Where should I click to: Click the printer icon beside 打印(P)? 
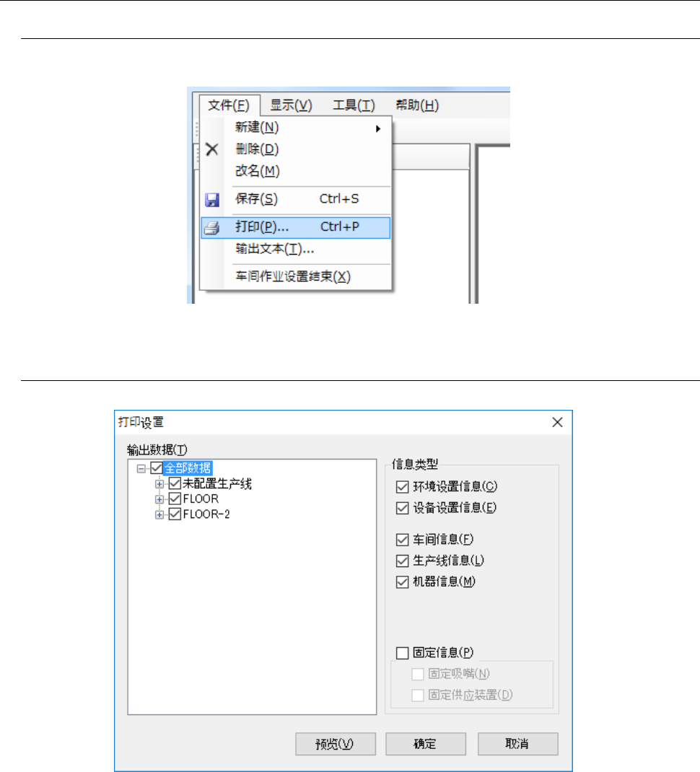pyautogui.click(x=212, y=227)
